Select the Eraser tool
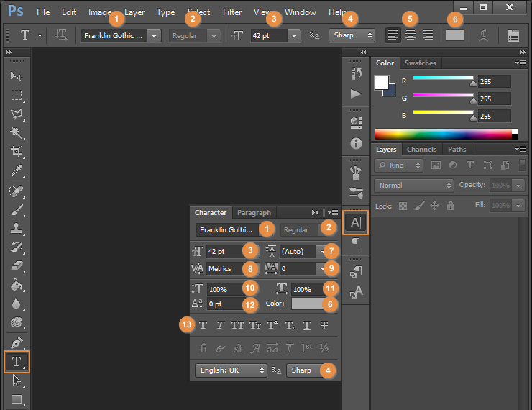The image size is (532, 410). pos(17,265)
